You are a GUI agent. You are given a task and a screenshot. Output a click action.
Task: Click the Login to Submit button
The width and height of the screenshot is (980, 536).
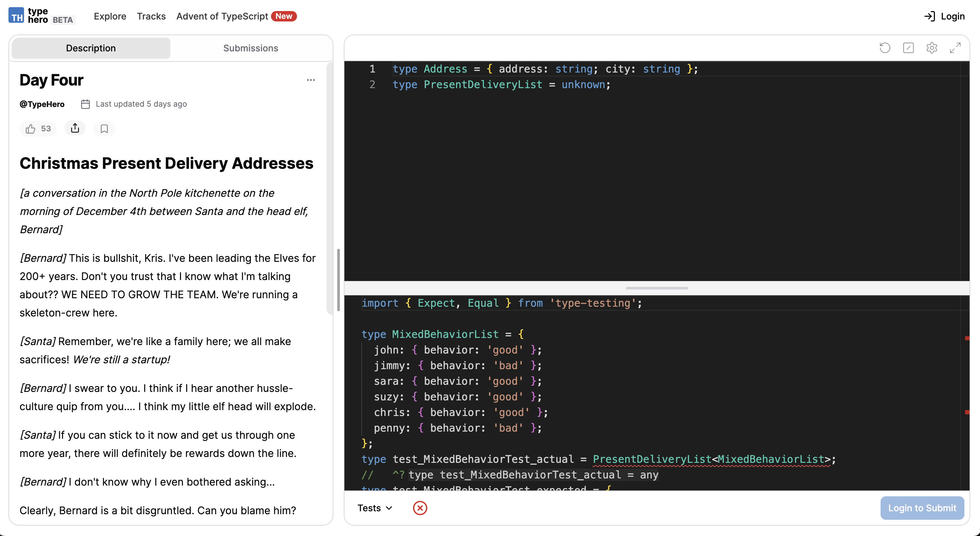pos(922,508)
